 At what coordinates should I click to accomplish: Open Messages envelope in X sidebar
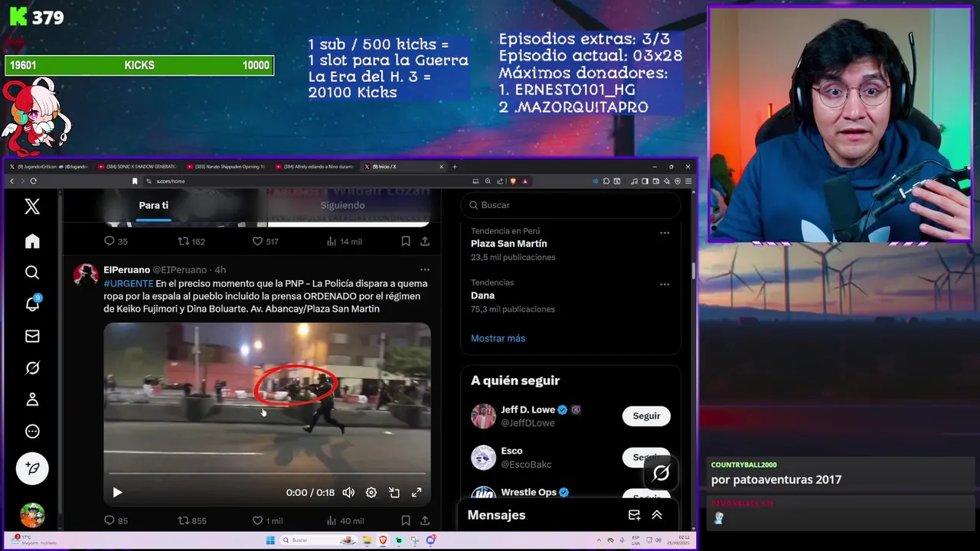tap(32, 336)
